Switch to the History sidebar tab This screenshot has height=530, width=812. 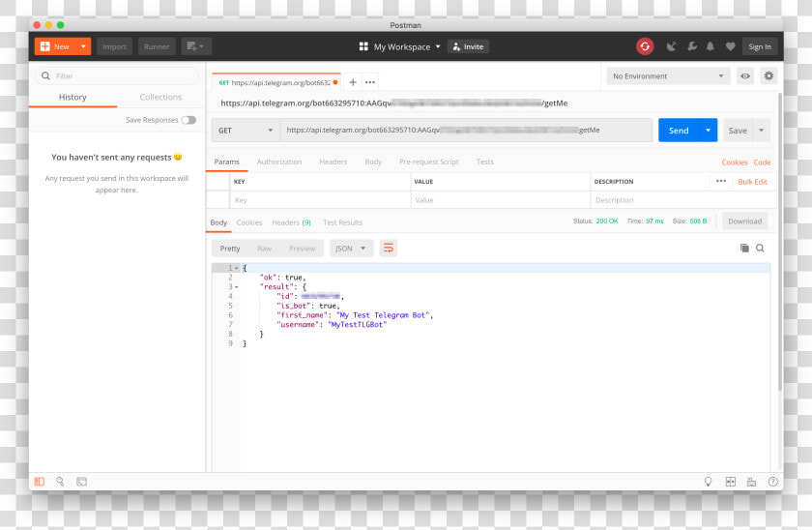pyautogui.click(x=72, y=97)
